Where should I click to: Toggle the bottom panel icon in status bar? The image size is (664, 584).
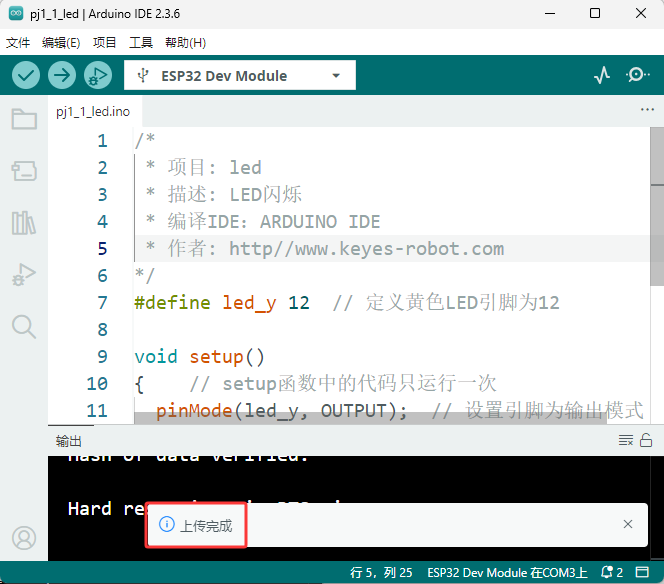pos(642,572)
